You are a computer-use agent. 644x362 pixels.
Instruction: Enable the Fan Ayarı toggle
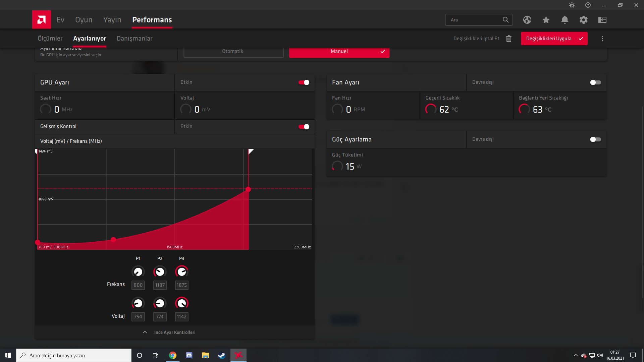click(595, 82)
